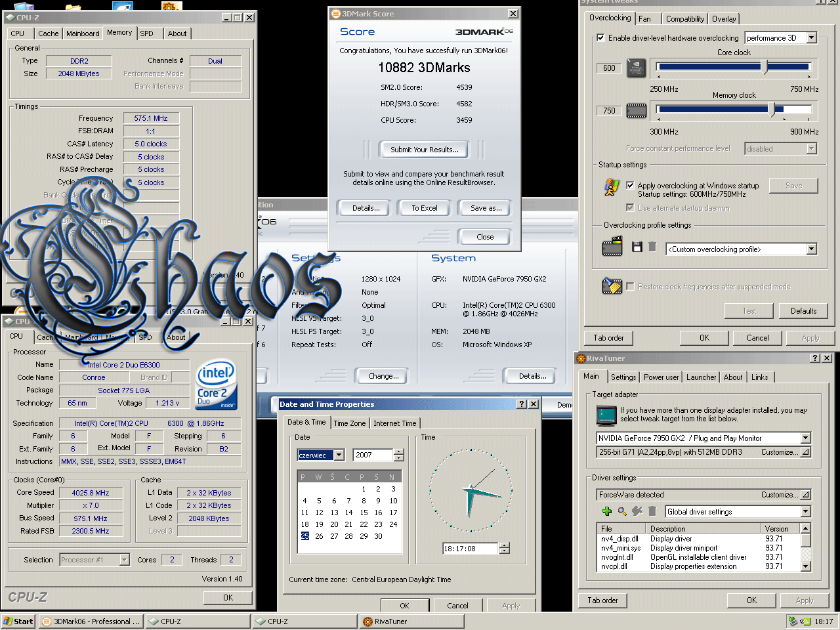Adjust the Memory clock slider
This screenshot has width=840, height=630.
click(x=772, y=110)
